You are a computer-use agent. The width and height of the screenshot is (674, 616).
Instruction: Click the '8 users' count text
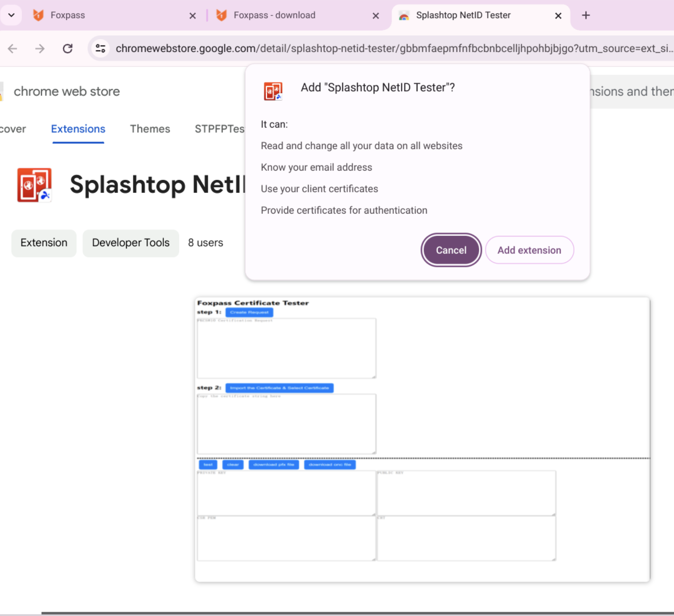(x=205, y=243)
